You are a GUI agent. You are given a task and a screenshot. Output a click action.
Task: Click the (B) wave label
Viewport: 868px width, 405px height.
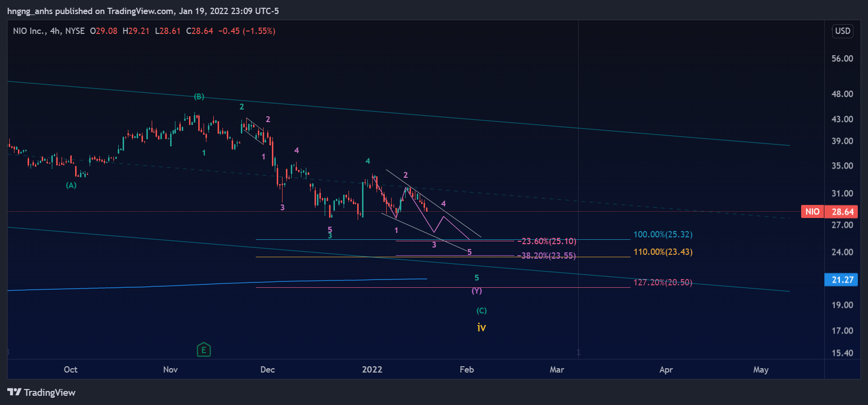[199, 97]
